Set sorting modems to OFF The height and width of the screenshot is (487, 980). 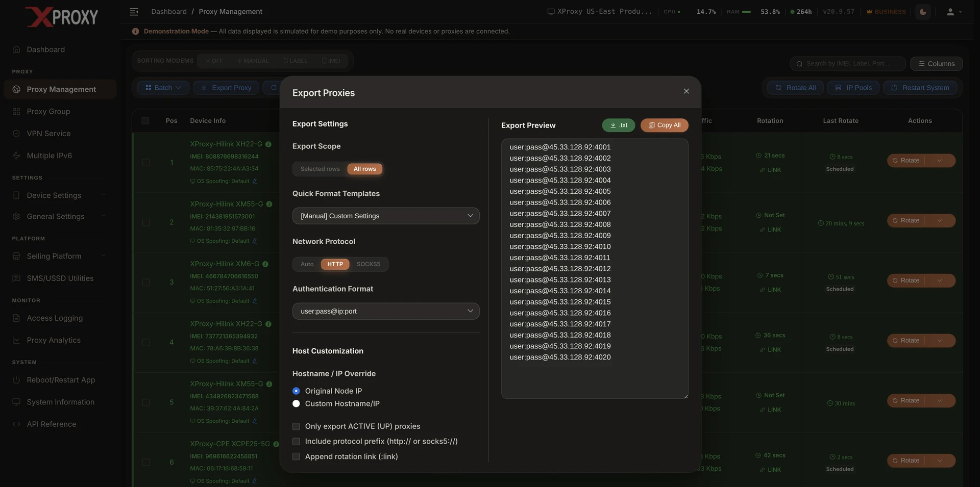coord(214,61)
